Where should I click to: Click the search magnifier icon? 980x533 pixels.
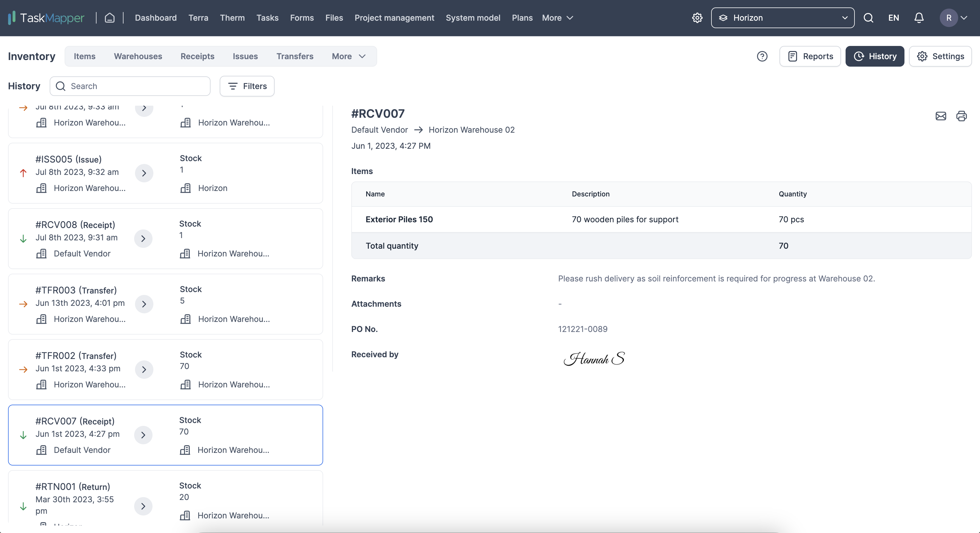869,18
